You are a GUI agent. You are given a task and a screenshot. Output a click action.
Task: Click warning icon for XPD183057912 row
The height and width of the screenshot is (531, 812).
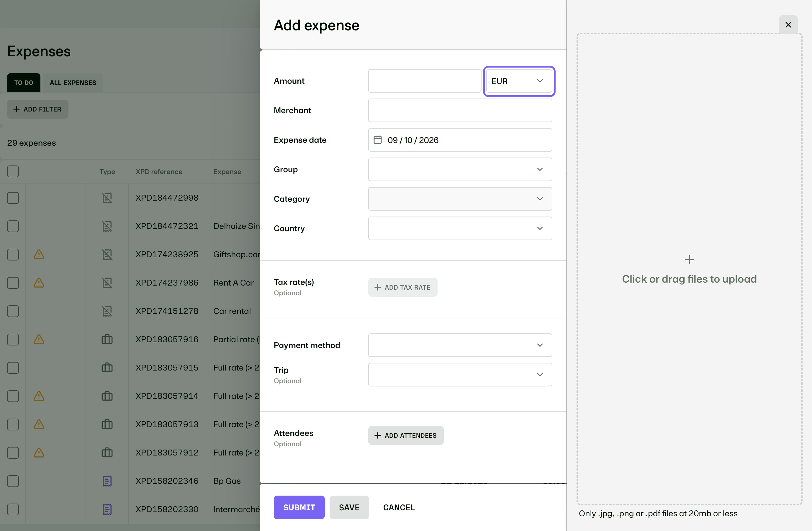click(39, 453)
